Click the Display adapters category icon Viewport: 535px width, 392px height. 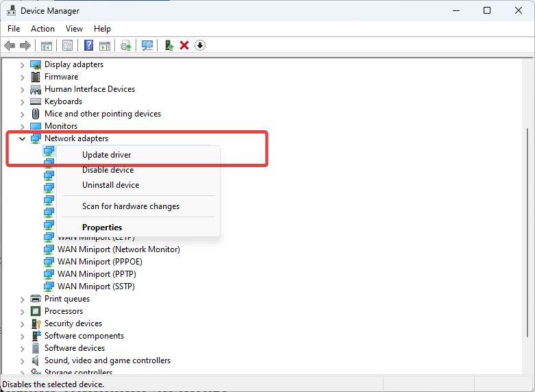36,64
